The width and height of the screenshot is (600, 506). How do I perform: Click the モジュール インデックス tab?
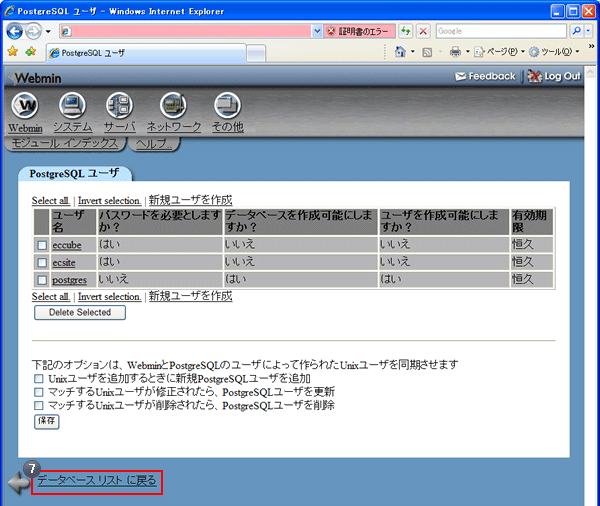click(x=65, y=143)
